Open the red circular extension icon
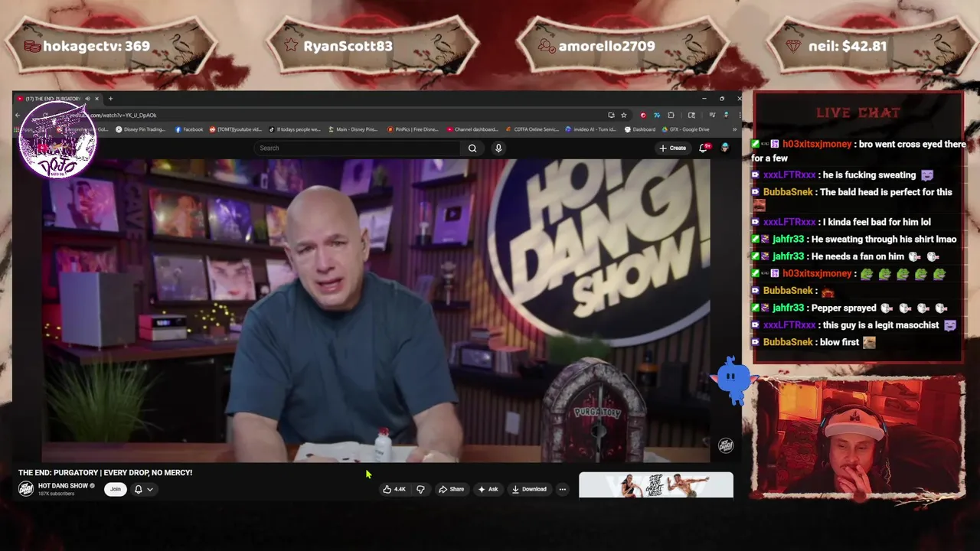This screenshot has width=980, height=551. click(643, 115)
